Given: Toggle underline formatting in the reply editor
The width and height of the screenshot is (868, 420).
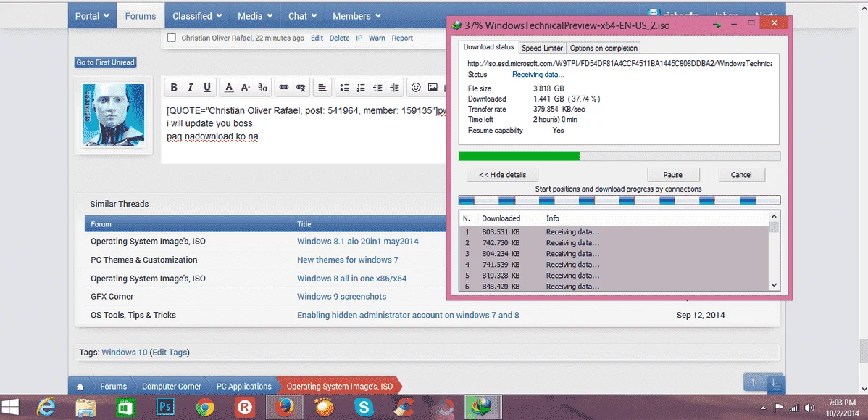Looking at the screenshot, I should (x=207, y=88).
